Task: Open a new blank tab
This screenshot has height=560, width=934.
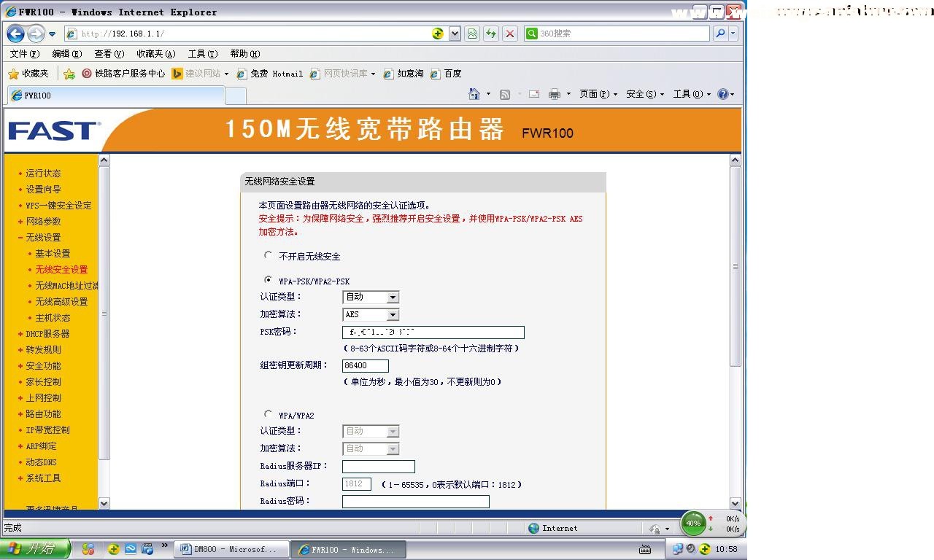Action: [235, 96]
